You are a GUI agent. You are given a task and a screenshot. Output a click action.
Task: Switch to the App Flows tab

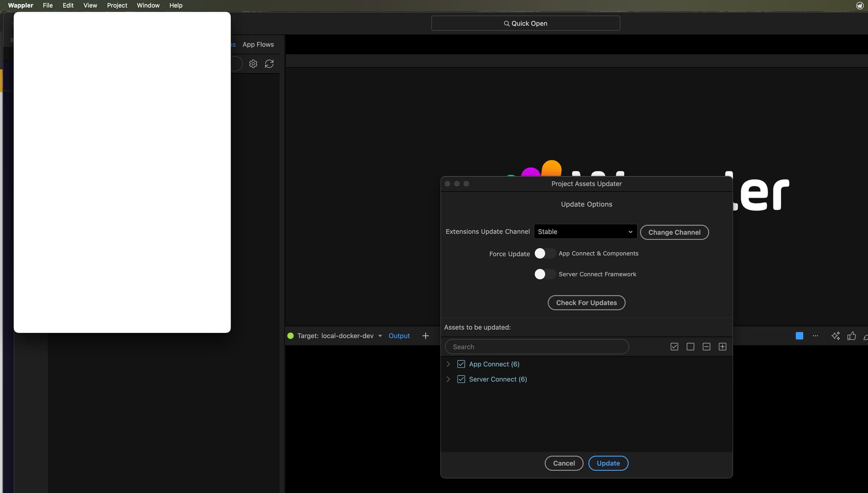[258, 44]
